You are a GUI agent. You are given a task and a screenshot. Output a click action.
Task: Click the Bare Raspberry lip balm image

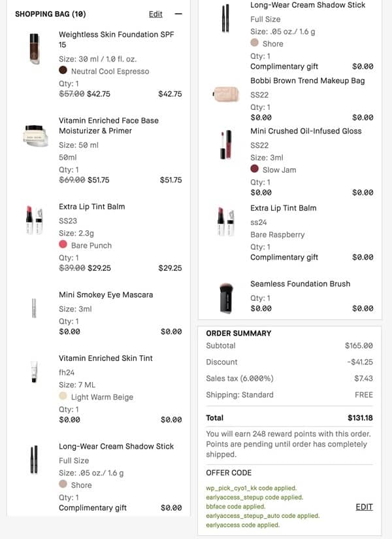click(x=226, y=222)
